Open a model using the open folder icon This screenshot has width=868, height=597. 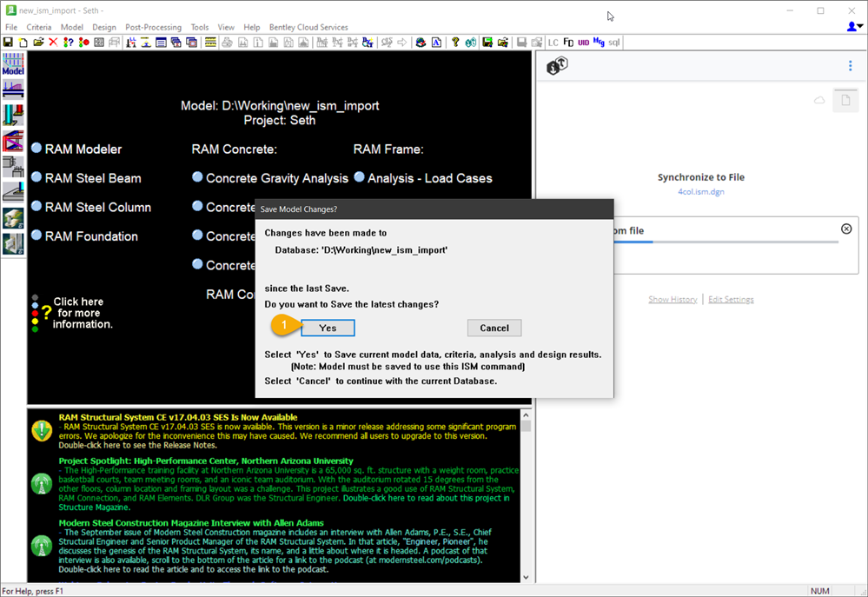click(x=38, y=42)
